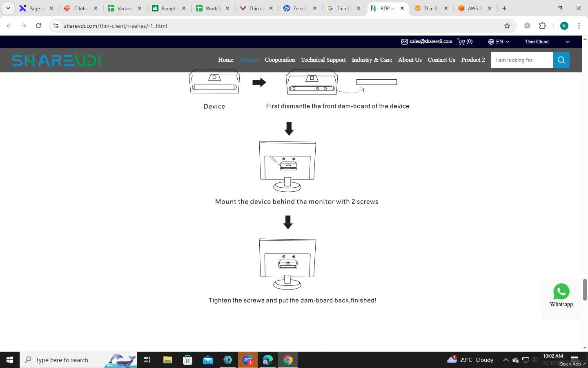
Task: Bookmark this page with the star icon
Action: click(x=507, y=26)
